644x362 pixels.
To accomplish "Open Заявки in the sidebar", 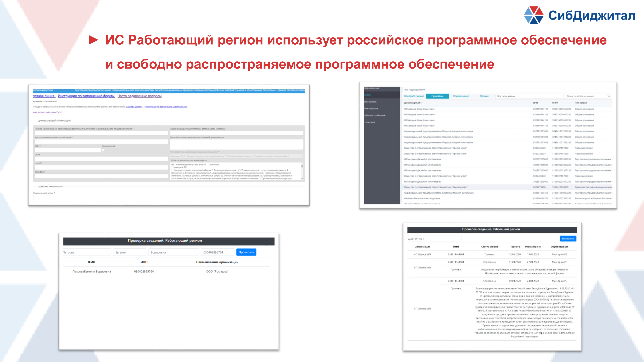I will [x=382, y=95].
